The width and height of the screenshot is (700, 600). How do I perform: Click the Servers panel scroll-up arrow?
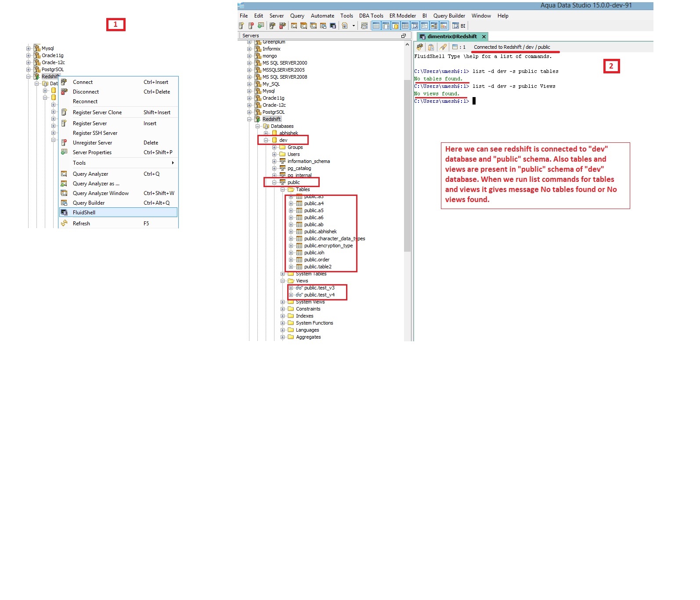(x=407, y=44)
